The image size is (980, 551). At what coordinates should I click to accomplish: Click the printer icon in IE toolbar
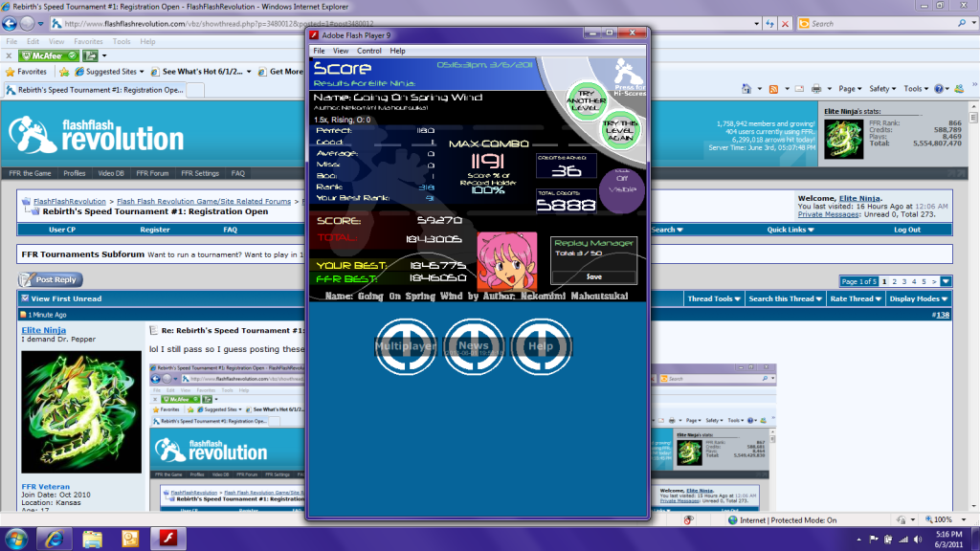tap(814, 89)
